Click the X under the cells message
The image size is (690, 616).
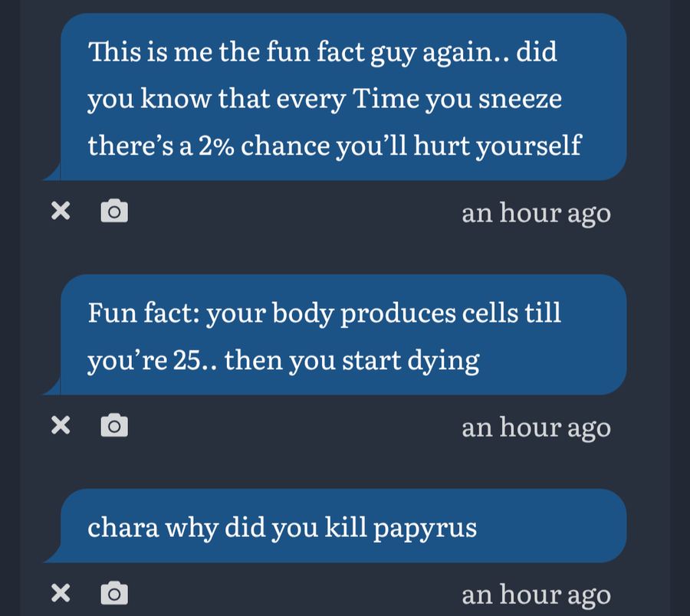click(61, 426)
